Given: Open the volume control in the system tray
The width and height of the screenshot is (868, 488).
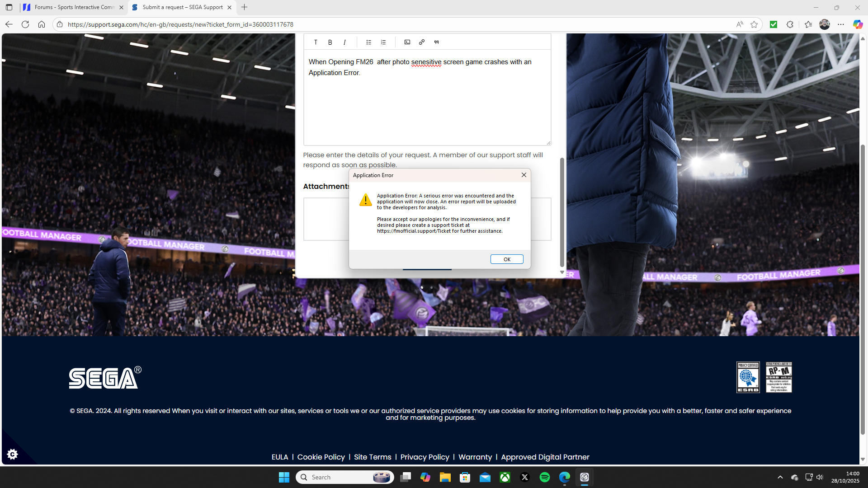Looking at the screenshot, I should tap(820, 477).
